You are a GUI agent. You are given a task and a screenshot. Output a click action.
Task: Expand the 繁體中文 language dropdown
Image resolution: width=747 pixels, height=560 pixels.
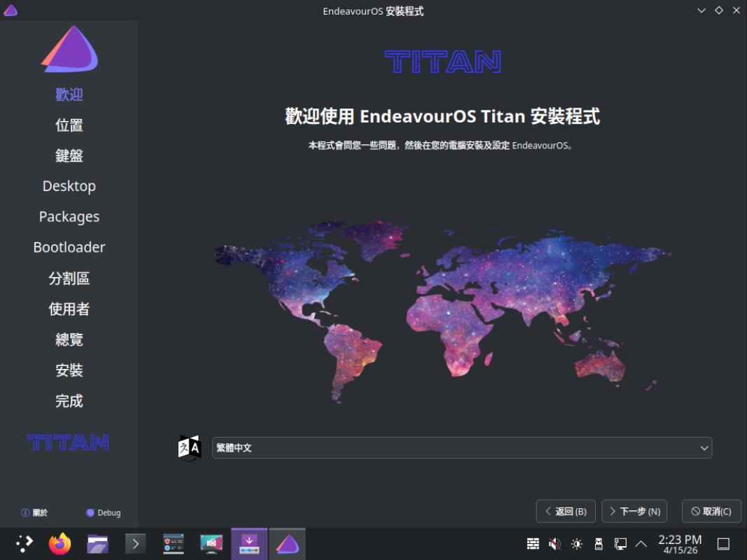[461, 448]
